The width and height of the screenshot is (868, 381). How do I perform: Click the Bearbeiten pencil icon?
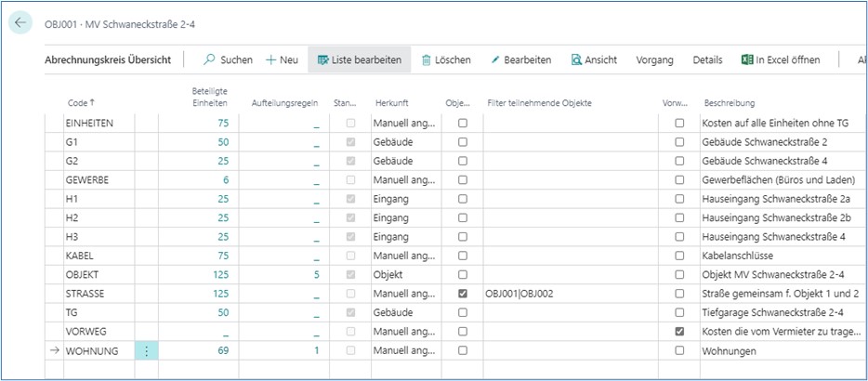495,59
